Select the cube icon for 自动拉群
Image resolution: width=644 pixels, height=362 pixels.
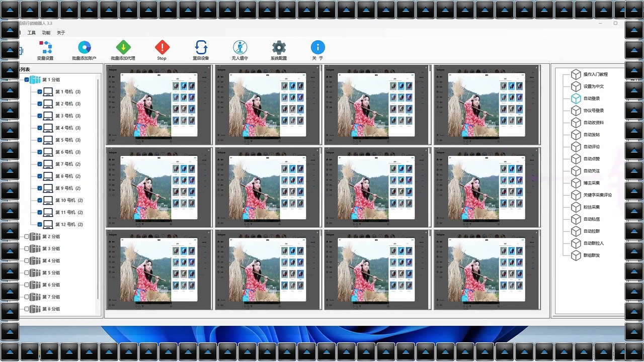(x=576, y=231)
